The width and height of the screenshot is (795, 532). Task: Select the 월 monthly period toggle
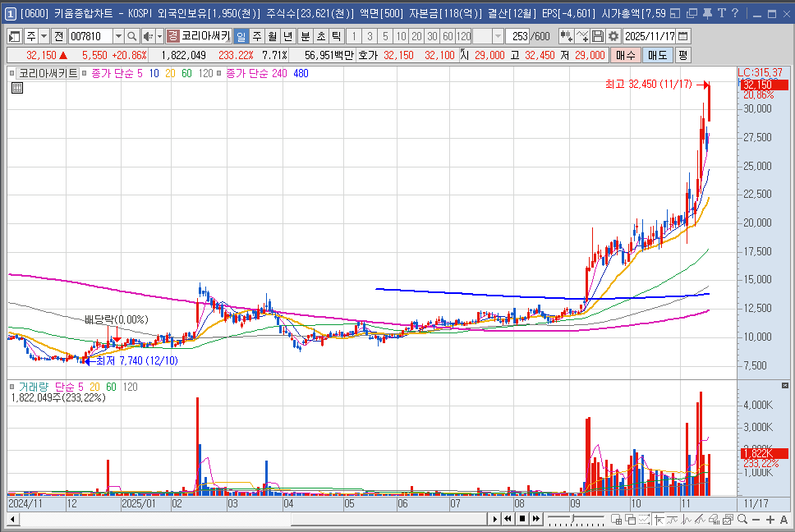[x=273, y=36]
